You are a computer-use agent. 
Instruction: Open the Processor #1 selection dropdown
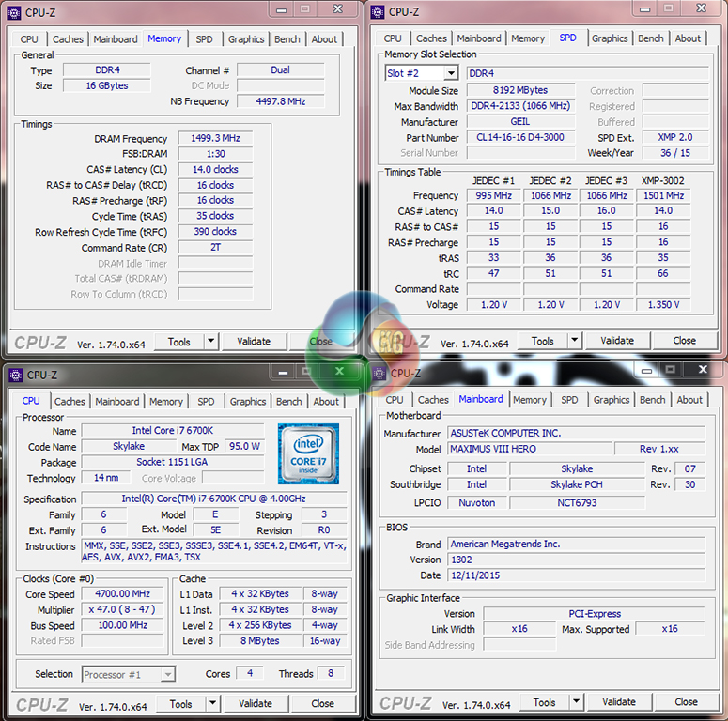pos(168,674)
